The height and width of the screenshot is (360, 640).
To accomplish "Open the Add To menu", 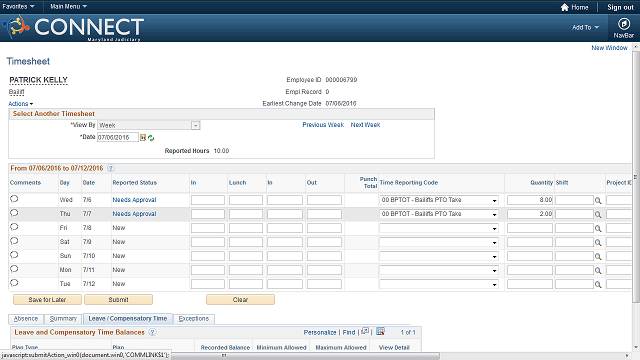I will [x=585, y=27].
